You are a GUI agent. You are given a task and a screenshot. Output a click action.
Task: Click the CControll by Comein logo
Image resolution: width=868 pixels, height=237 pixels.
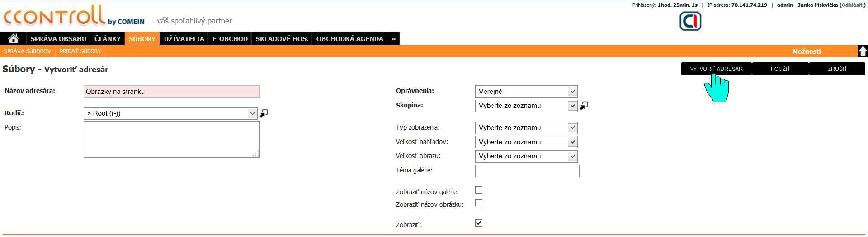pos(74,15)
